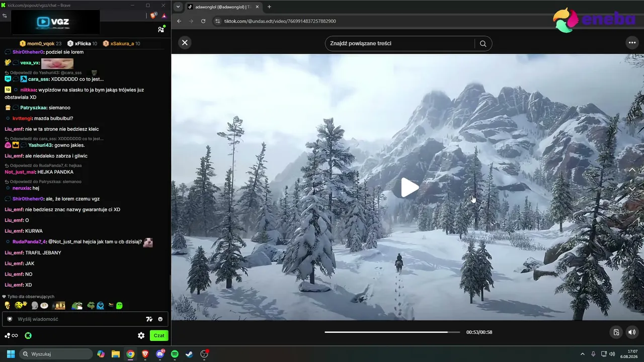Seek on the TikTok video progress bar
This screenshot has height=362, width=644.
coord(392,332)
